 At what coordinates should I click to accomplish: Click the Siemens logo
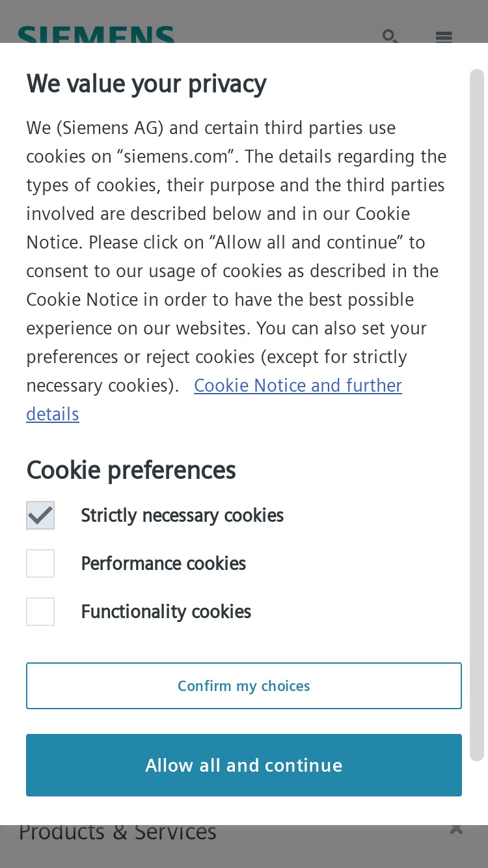tap(96, 34)
